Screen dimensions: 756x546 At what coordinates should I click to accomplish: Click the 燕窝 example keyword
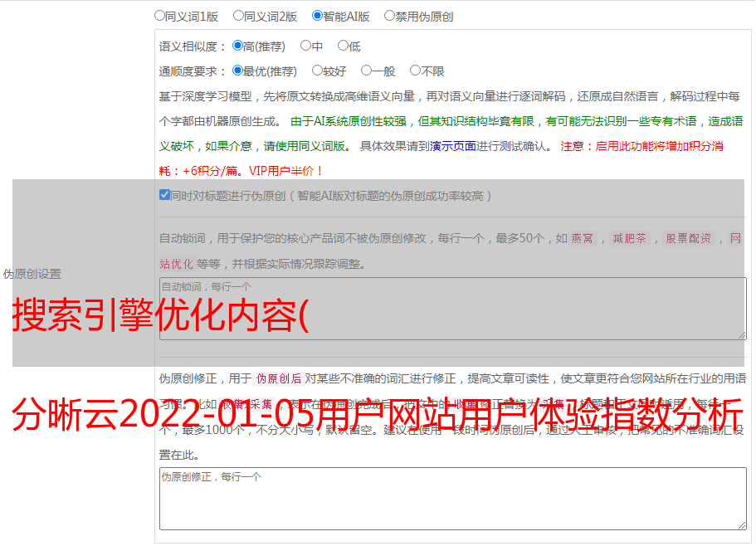(x=582, y=238)
